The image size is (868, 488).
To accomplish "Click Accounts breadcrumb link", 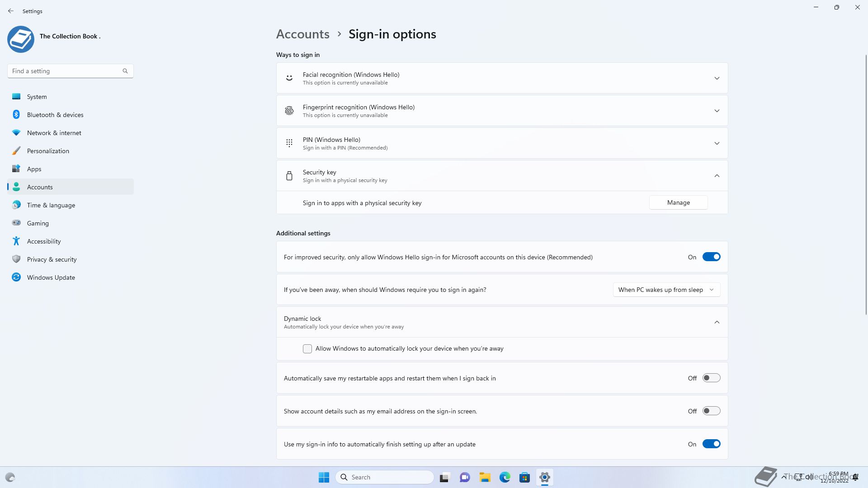I will tap(302, 34).
